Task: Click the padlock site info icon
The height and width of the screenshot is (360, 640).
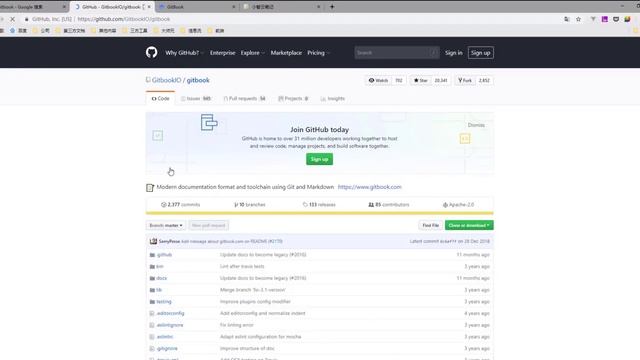Action: (x=27, y=19)
